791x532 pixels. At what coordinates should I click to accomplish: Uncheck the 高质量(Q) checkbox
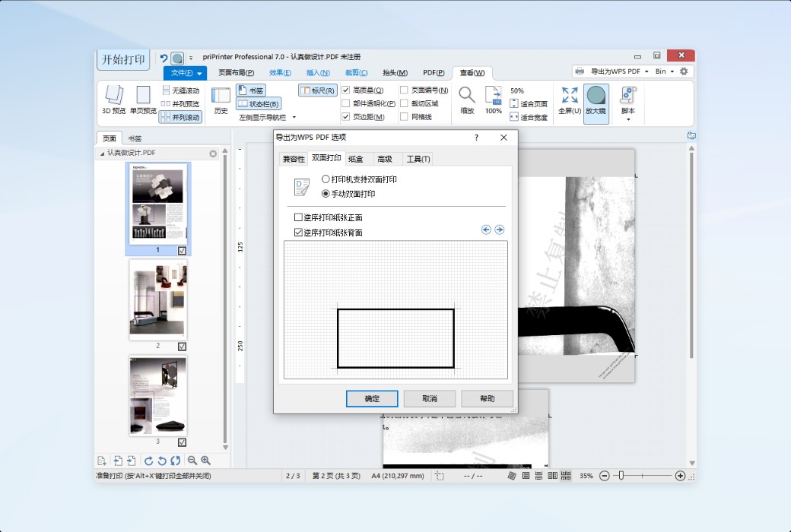345,90
